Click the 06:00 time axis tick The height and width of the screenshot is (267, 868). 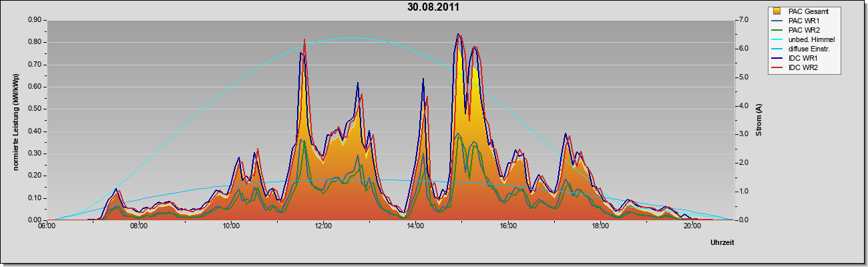[46, 226]
